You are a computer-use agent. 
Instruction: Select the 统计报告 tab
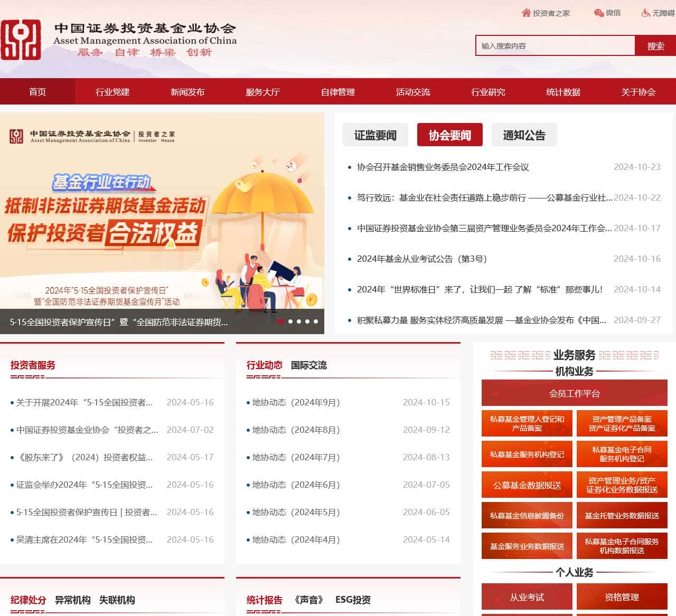tap(264, 600)
